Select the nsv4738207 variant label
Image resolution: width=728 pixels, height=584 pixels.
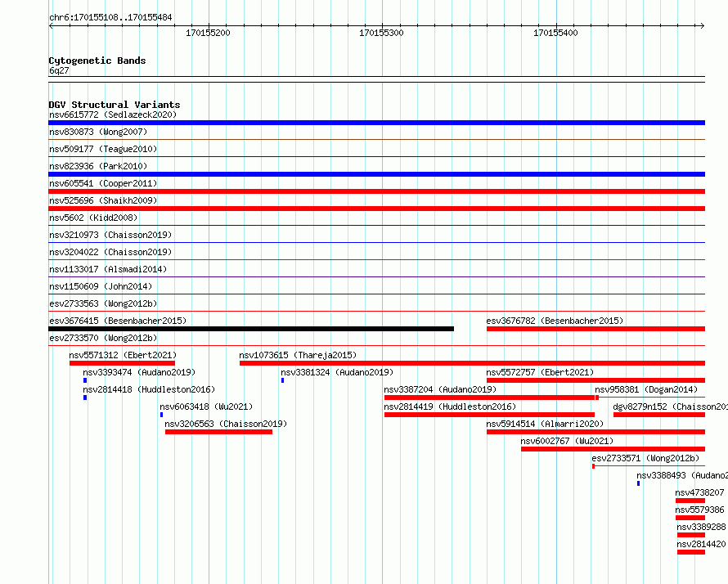coord(699,492)
